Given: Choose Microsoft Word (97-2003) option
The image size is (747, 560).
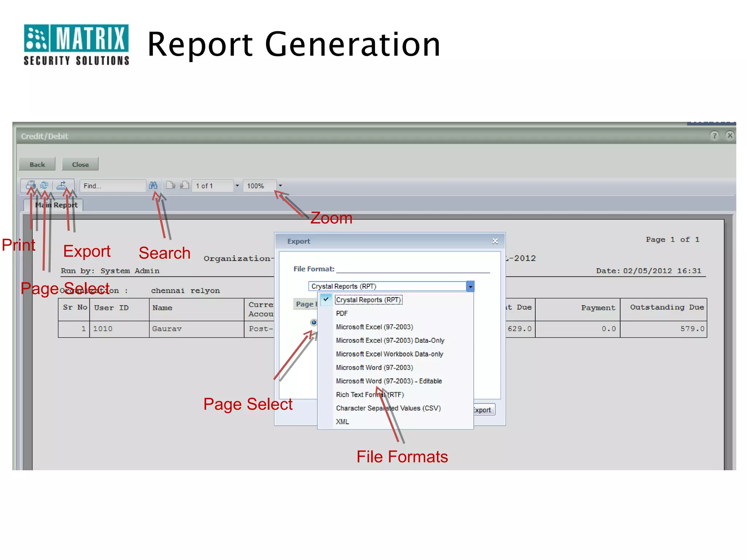Looking at the screenshot, I should [396, 367].
